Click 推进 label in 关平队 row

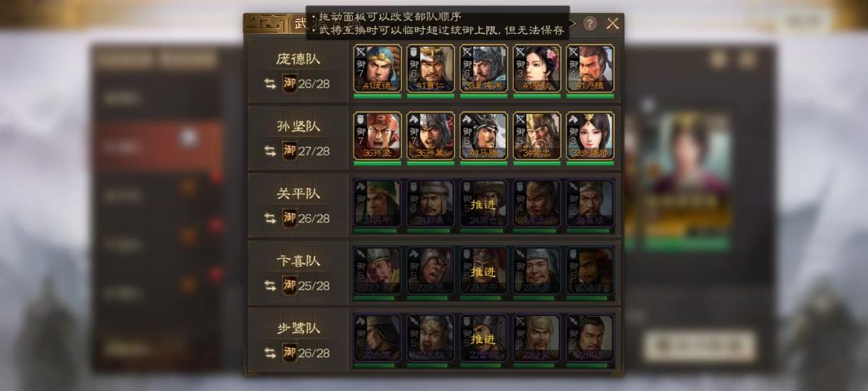483,205
